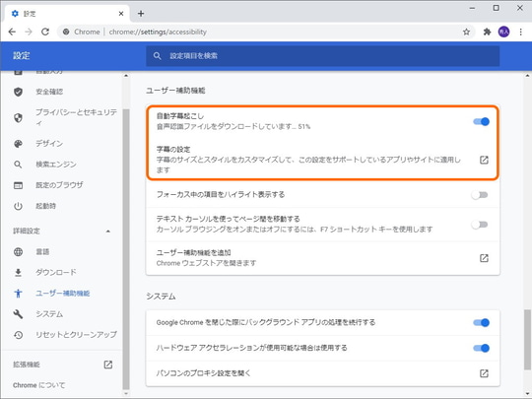This screenshot has width=532, height=399.
Task: Open 言語 settings section
Action: point(42,252)
